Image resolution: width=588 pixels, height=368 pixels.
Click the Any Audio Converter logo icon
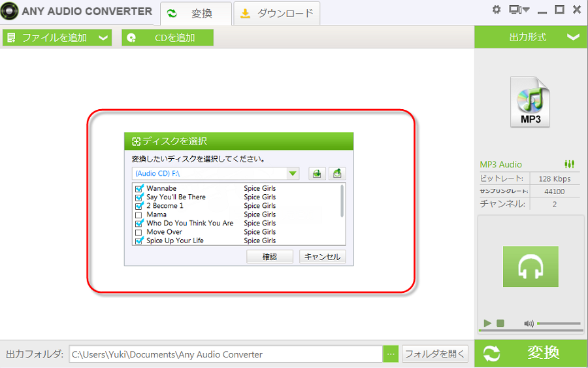(9, 11)
